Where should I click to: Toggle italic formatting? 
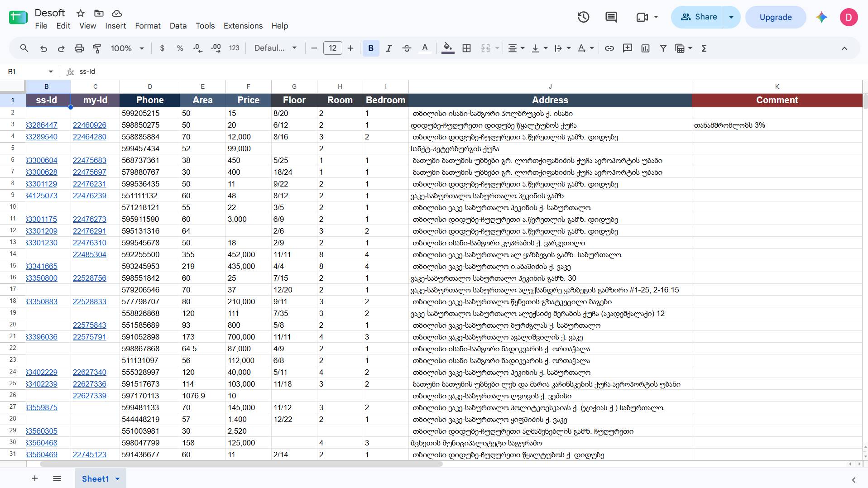click(388, 48)
